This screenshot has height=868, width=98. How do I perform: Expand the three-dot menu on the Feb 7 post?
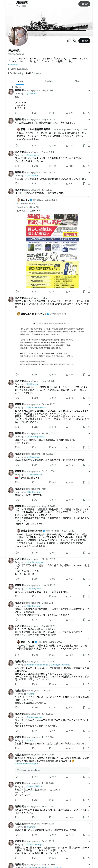(89, 298)
